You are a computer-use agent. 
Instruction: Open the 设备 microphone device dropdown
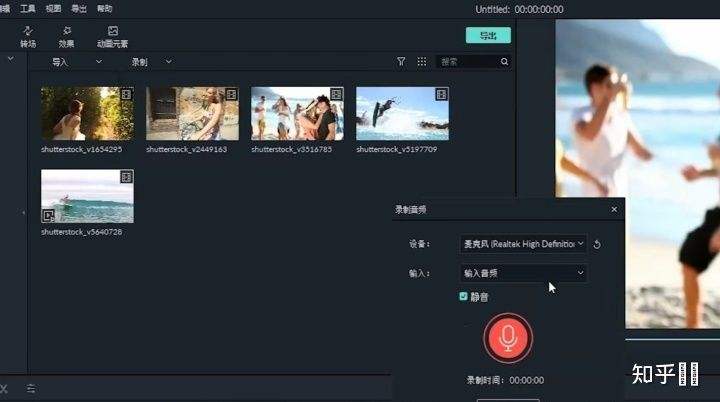click(x=523, y=244)
